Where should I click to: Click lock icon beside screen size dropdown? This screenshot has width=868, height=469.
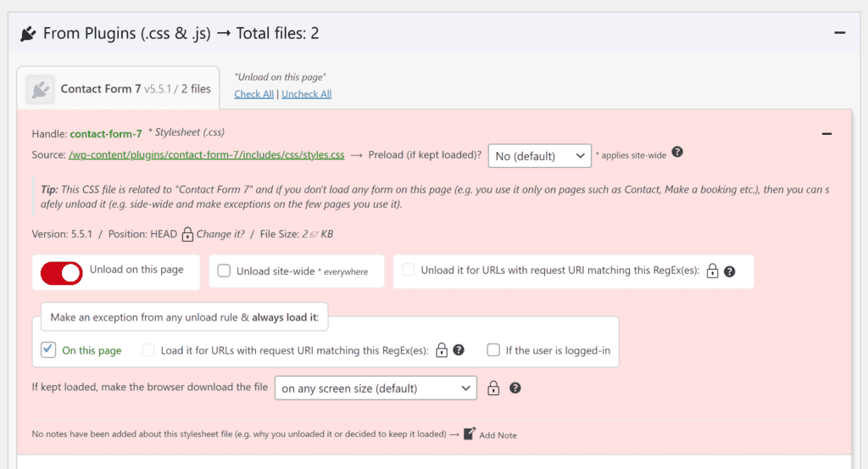point(493,388)
